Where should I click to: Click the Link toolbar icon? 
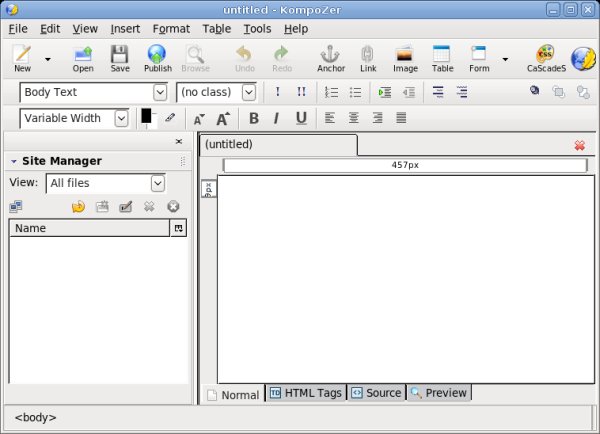[368, 59]
